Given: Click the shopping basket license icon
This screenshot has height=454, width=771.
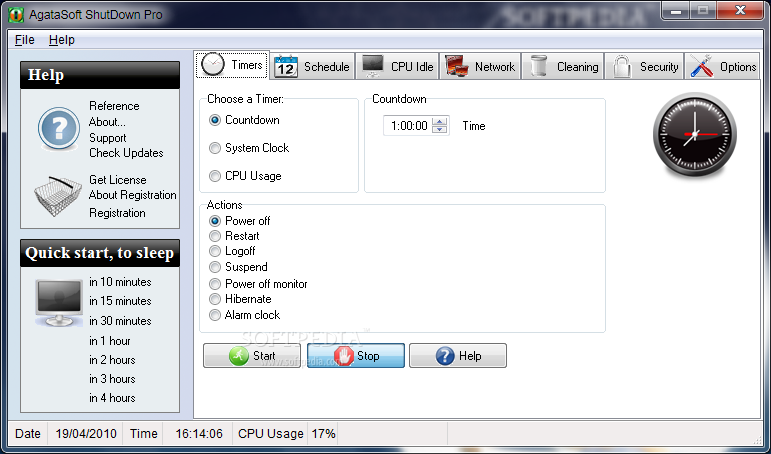Looking at the screenshot, I should click(x=58, y=196).
